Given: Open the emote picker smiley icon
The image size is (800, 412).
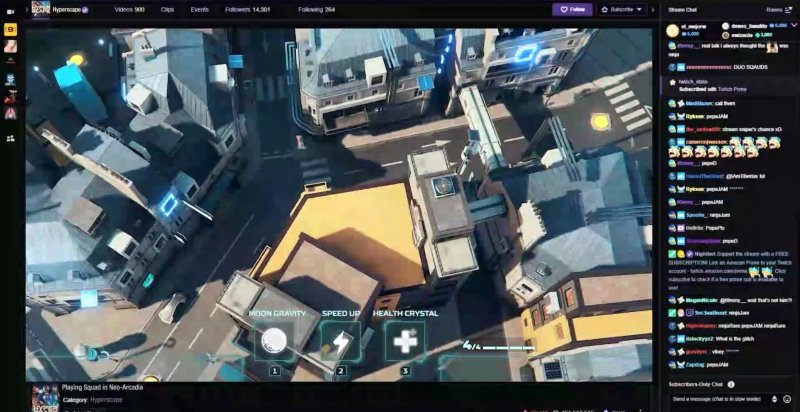Looking at the screenshot, I should 787,399.
